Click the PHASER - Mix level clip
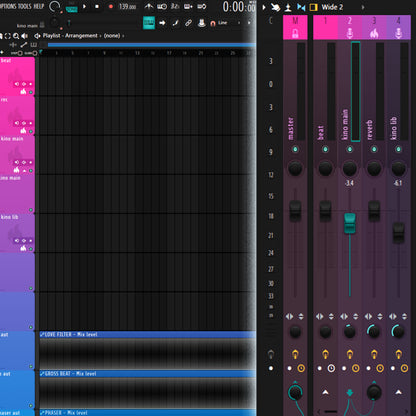This screenshot has width=416, height=416. pos(148,413)
